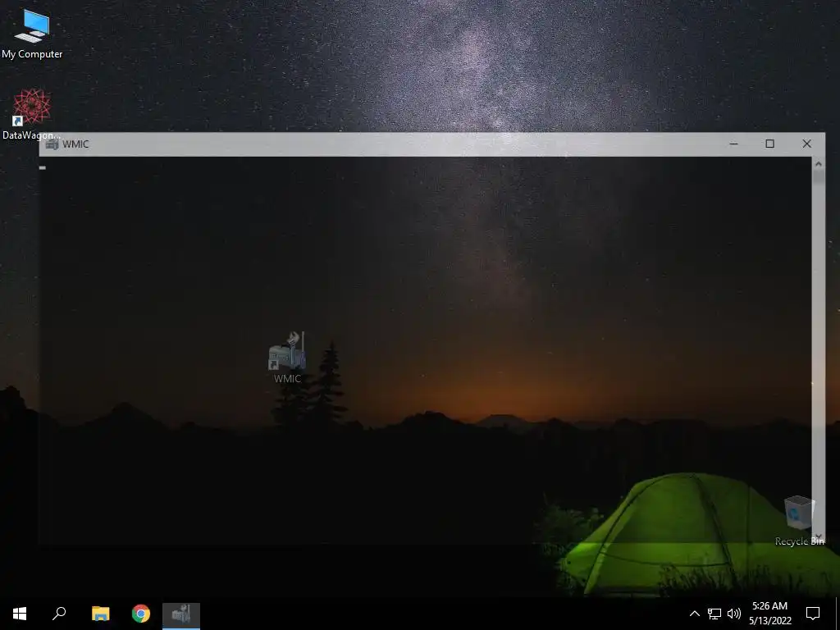
Task: Open the Windows Start menu
Action: 20,614
